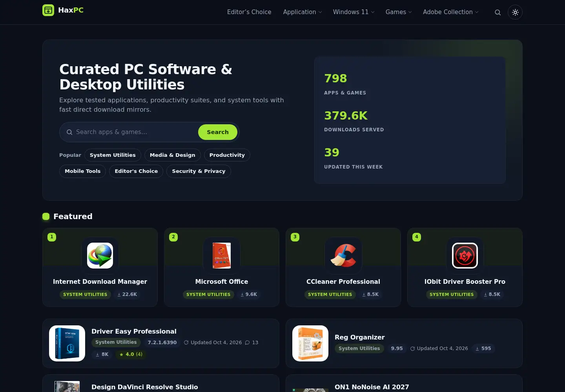Open the Driver Easy Professional box thumbnail
The image size is (565, 392).
pyautogui.click(x=67, y=343)
